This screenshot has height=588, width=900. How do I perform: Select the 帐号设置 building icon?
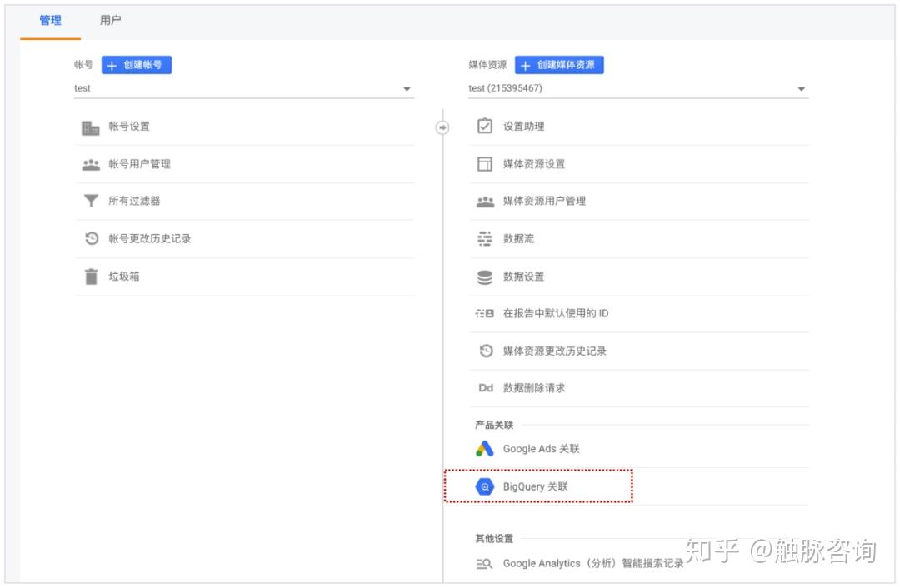pos(91,126)
